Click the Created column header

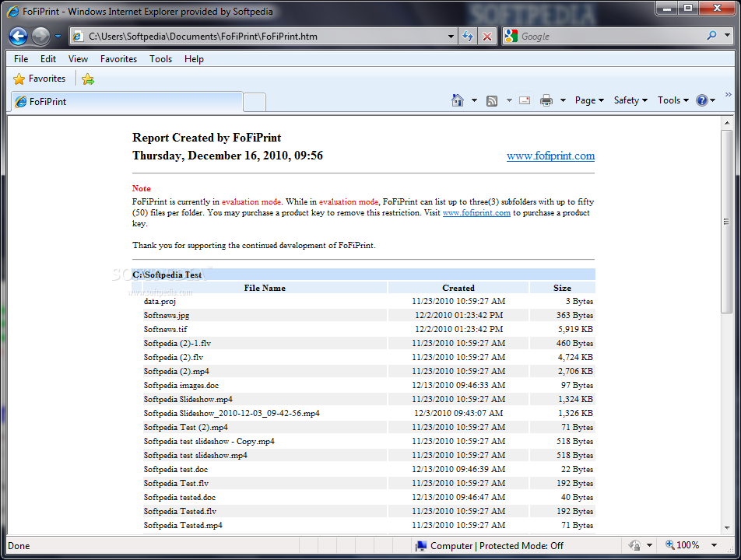pos(458,288)
